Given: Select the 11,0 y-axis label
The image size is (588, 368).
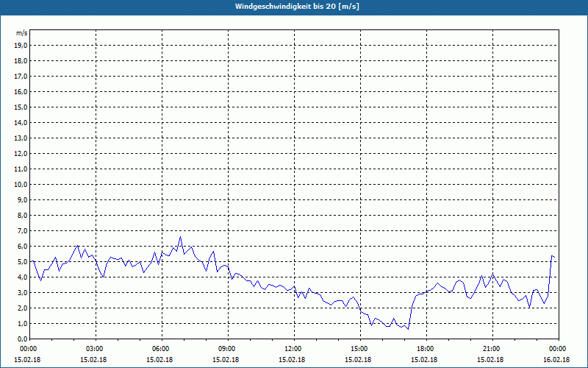Looking at the screenshot, I should (21, 169).
